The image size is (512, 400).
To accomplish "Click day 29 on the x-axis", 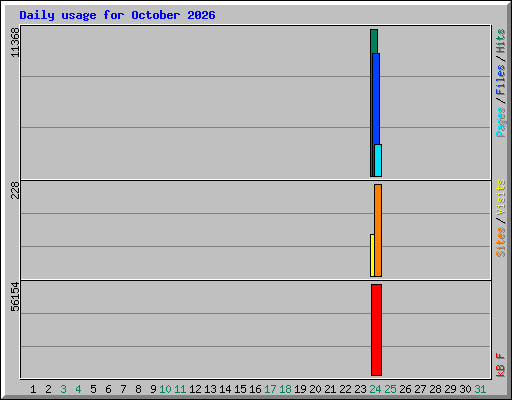I will tap(450, 389).
